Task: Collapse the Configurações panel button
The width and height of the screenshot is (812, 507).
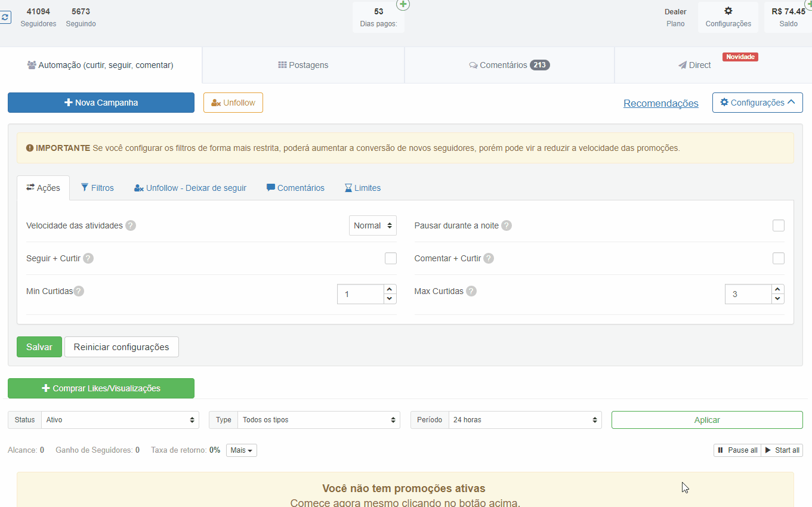Action: pos(758,103)
